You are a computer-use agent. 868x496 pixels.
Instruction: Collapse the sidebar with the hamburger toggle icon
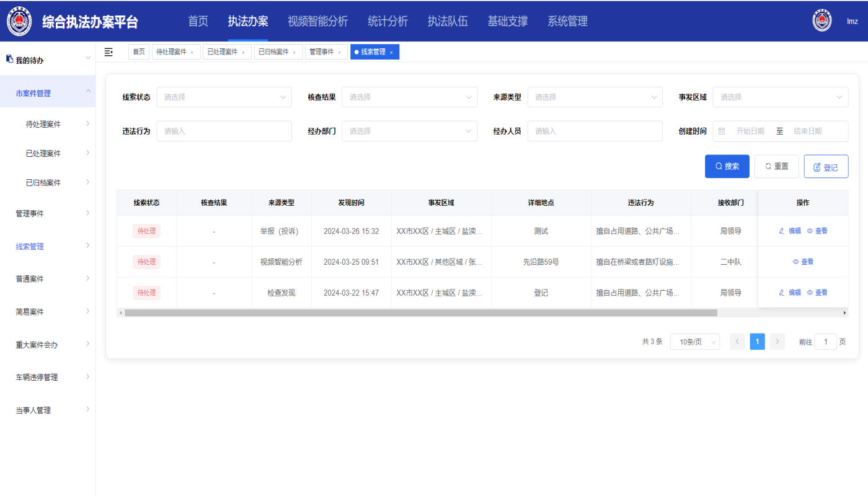pos(108,52)
